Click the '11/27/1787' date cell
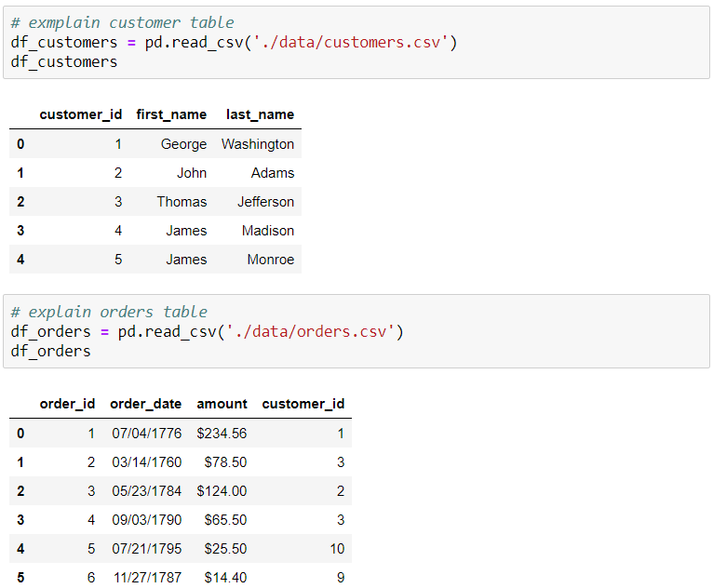Viewport: 713px width, 588px height. pyautogui.click(x=147, y=578)
